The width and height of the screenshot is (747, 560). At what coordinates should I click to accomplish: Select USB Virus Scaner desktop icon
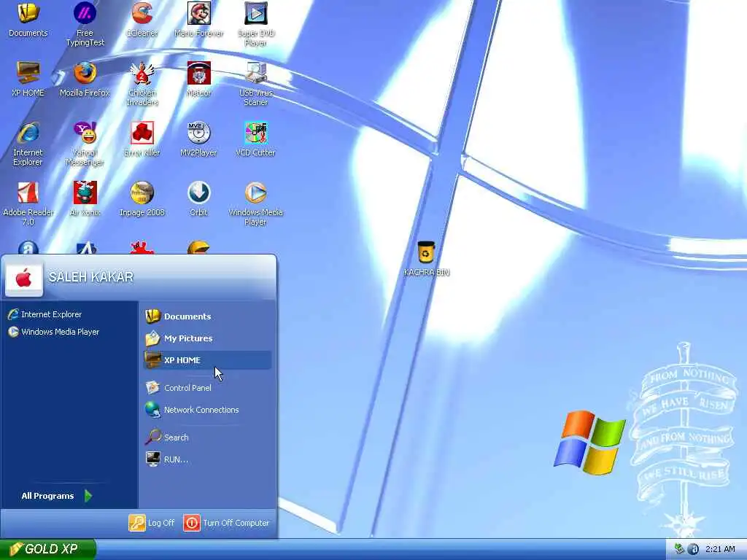click(x=256, y=84)
